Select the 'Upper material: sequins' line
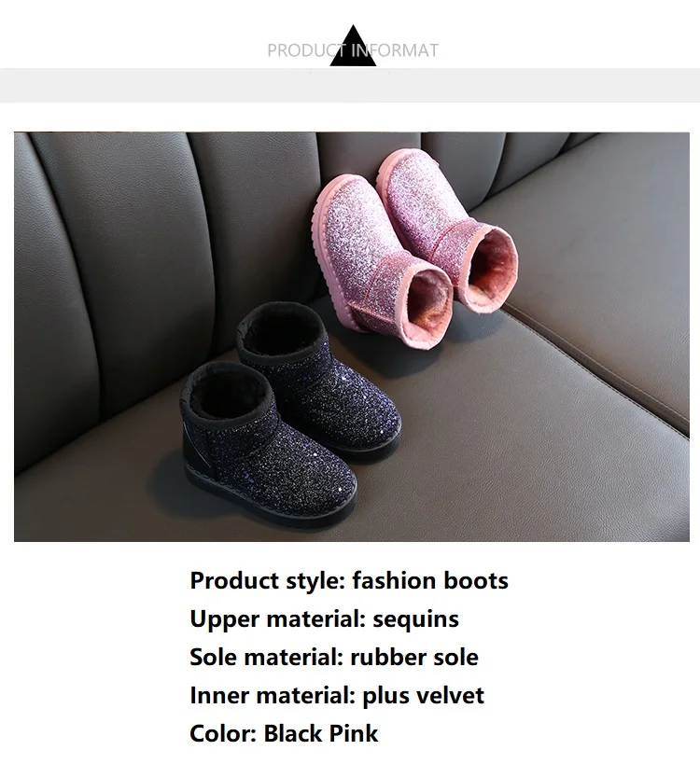Screen dimensions: 700x764 324,618
